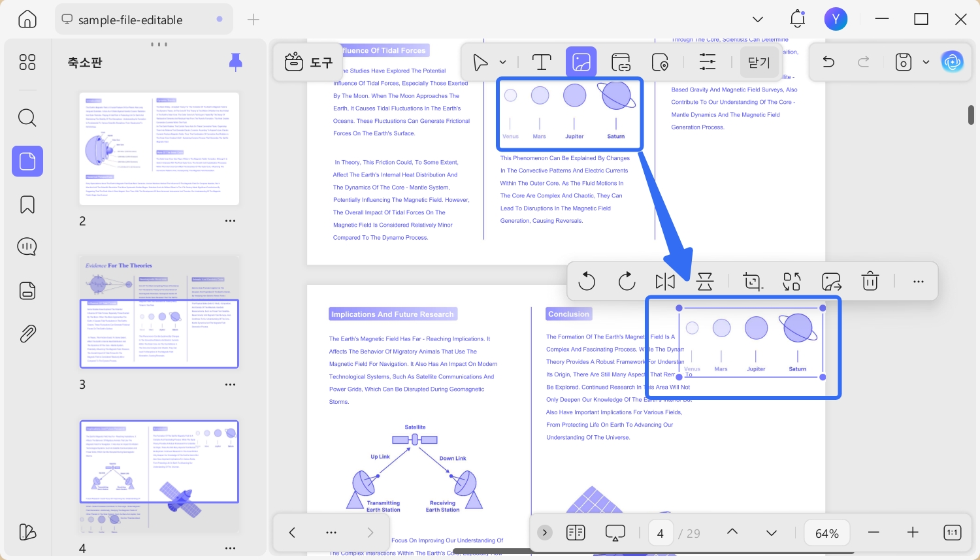
Task: Open the notifications bell
Action: click(798, 20)
